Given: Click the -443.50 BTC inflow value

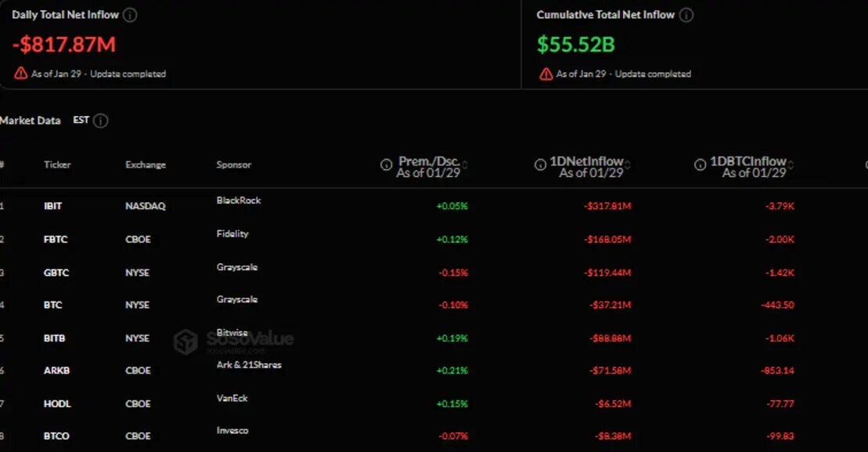Looking at the screenshot, I should [777, 305].
